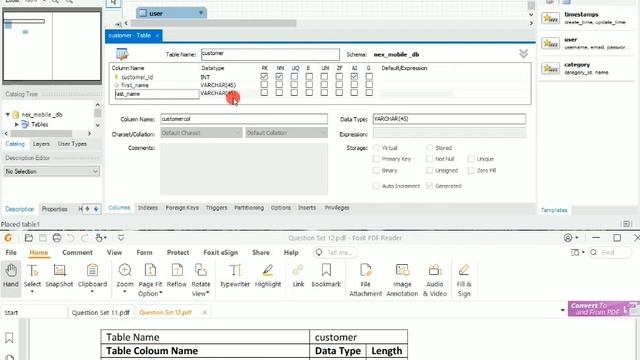Select the Typewriter tool

click(235, 276)
